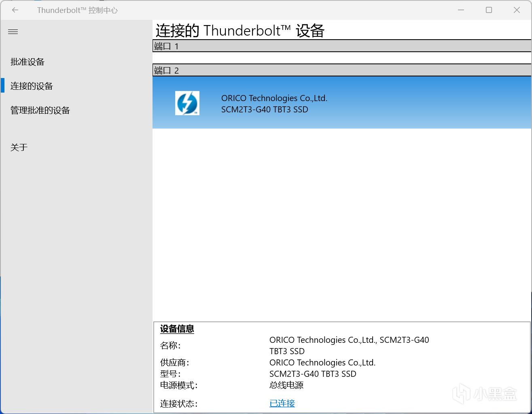This screenshot has height=414, width=532.
Task: Open 批准设备 in the sidebar
Action: click(x=28, y=62)
